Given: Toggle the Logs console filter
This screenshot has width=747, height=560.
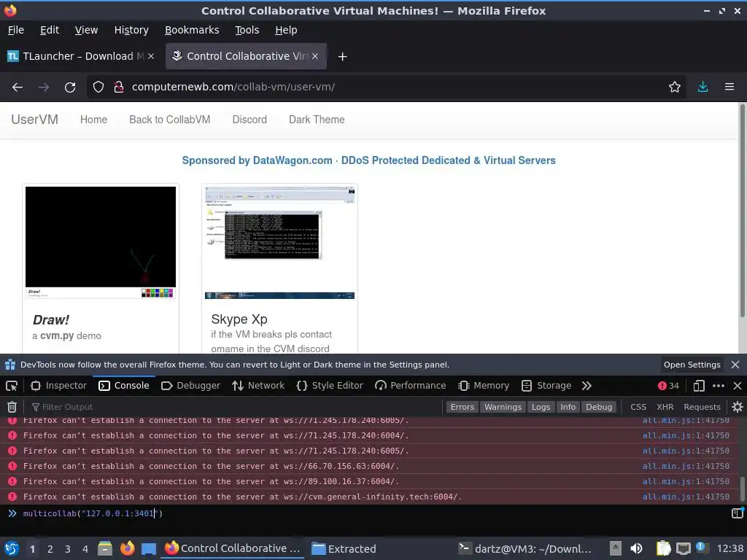Looking at the screenshot, I should click(x=541, y=407).
